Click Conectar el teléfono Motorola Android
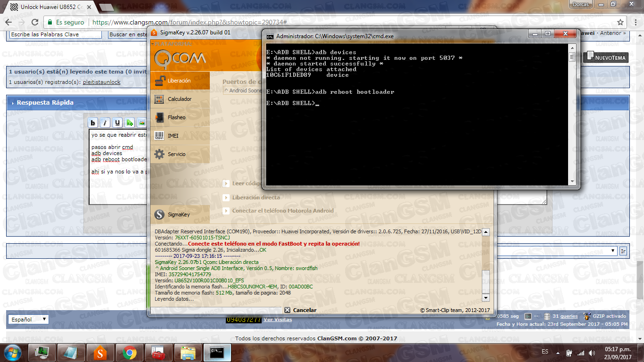 click(x=282, y=211)
